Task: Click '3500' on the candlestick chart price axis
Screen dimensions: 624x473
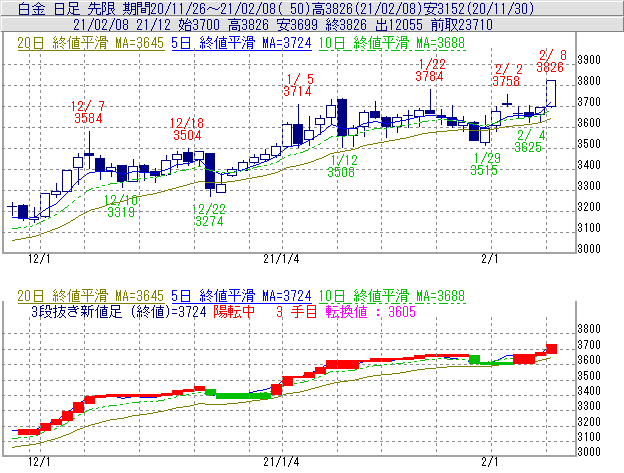Action: [x=589, y=144]
